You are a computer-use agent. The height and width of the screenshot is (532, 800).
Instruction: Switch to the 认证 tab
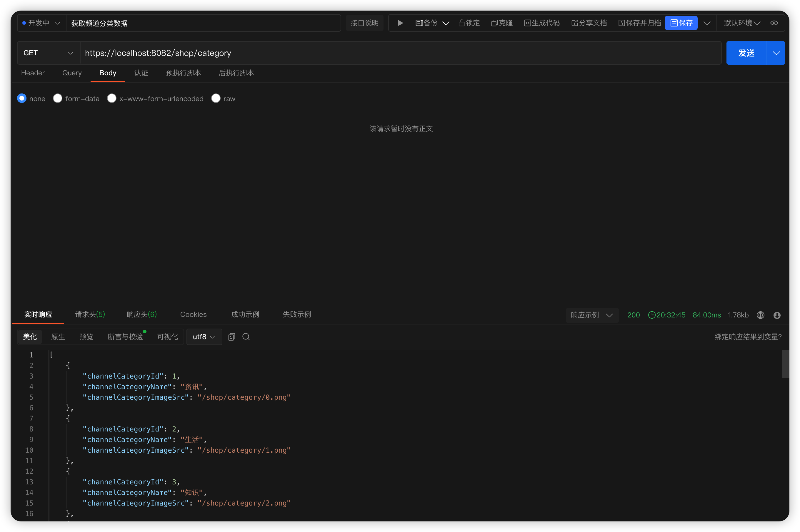click(141, 73)
